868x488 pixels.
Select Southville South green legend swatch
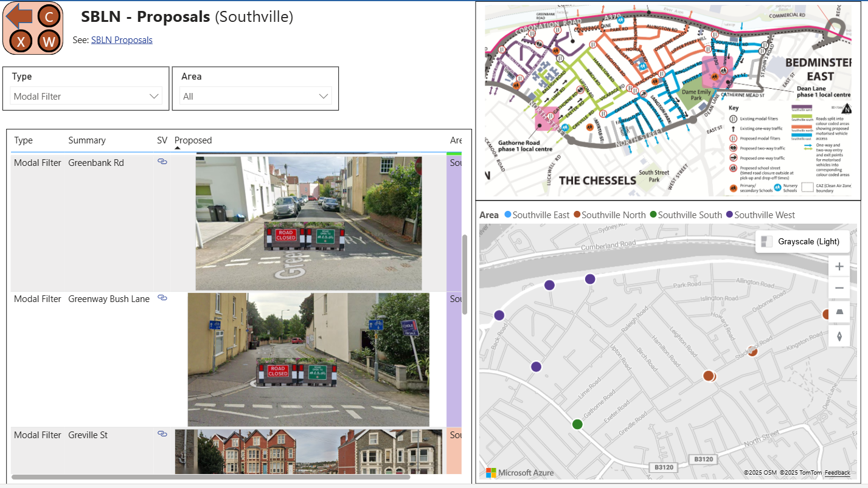[x=653, y=215]
